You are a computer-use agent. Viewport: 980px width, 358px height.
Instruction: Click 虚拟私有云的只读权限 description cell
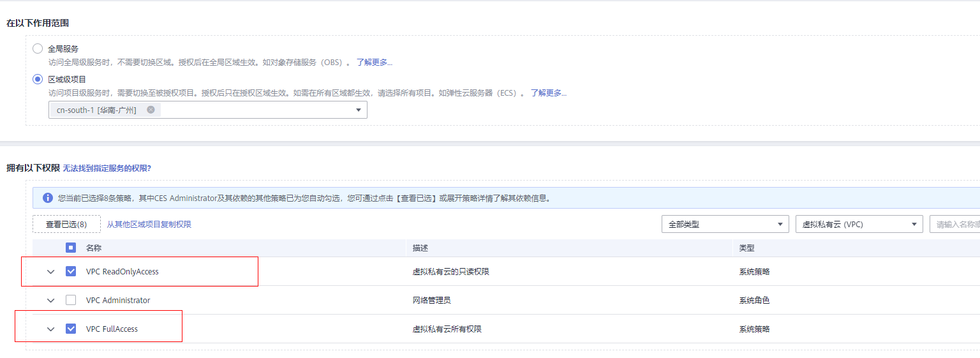click(451, 272)
